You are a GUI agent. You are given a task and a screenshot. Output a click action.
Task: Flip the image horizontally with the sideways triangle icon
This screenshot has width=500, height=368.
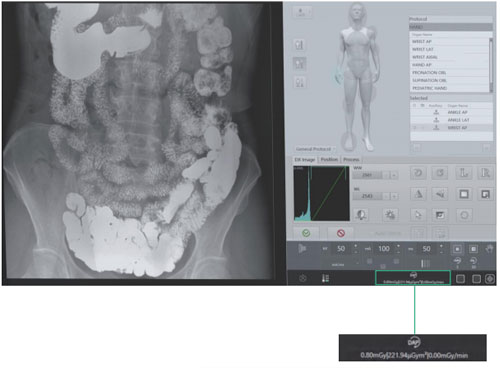click(x=440, y=194)
